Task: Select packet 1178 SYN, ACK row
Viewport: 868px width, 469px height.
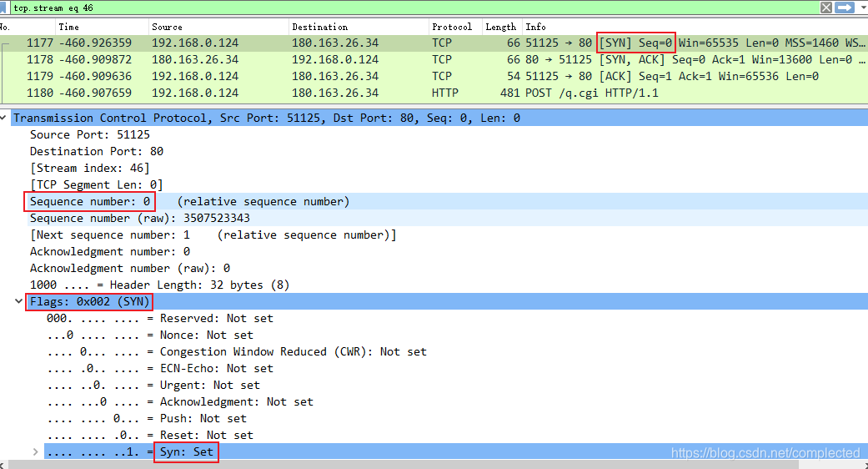Action: point(434,59)
